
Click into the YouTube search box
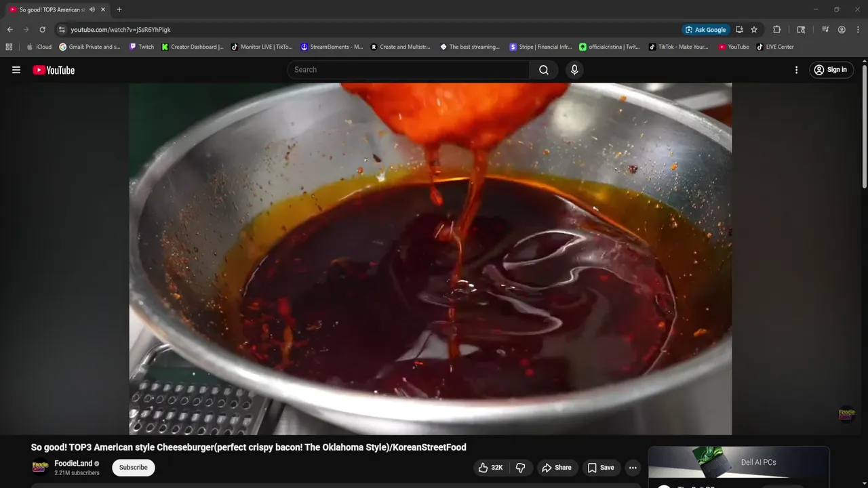click(409, 70)
